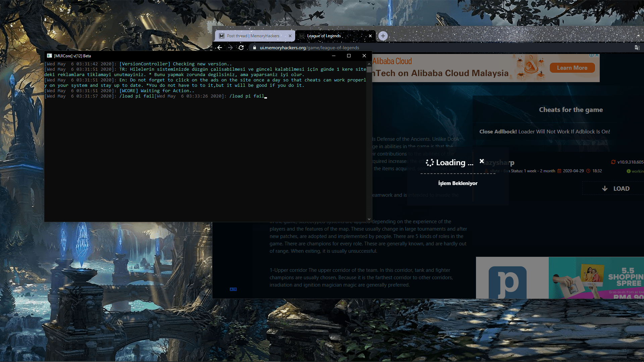The image size is (644, 362).
Task: Click the small ad choices badge at bottom left
Action: (x=233, y=289)
